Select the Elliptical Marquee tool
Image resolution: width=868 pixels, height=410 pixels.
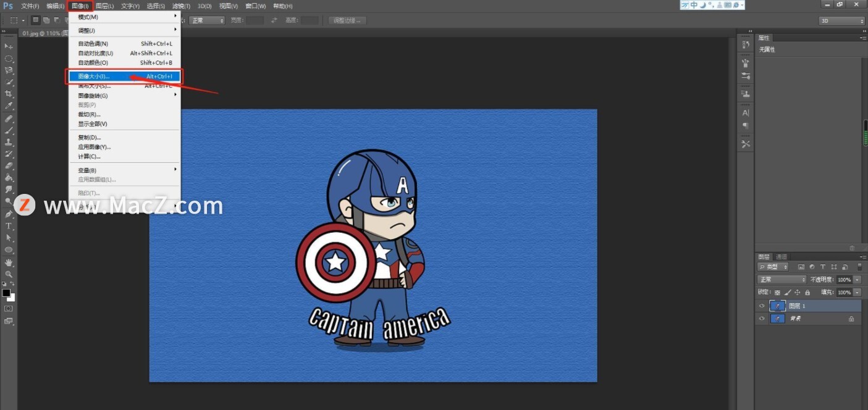coord(9,59)
